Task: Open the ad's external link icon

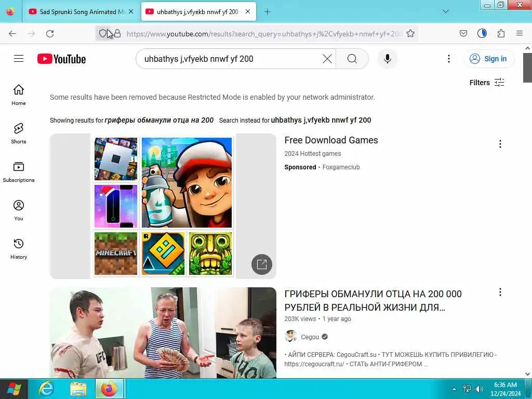Action: click(262, 264)
